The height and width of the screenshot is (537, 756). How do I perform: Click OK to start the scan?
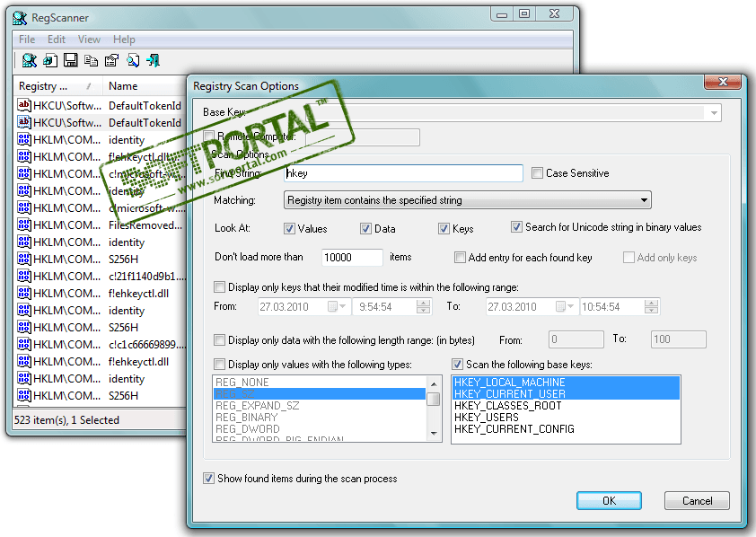(609, 500)
